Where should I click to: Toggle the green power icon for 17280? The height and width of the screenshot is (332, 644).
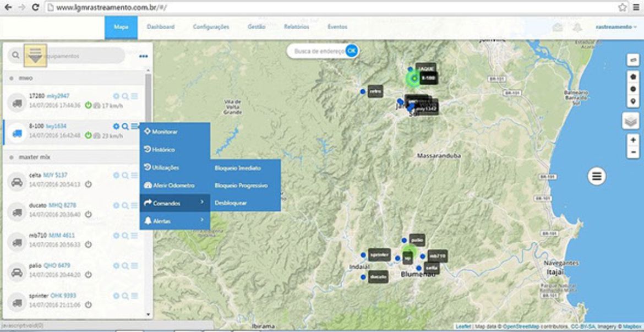point(88,105)
